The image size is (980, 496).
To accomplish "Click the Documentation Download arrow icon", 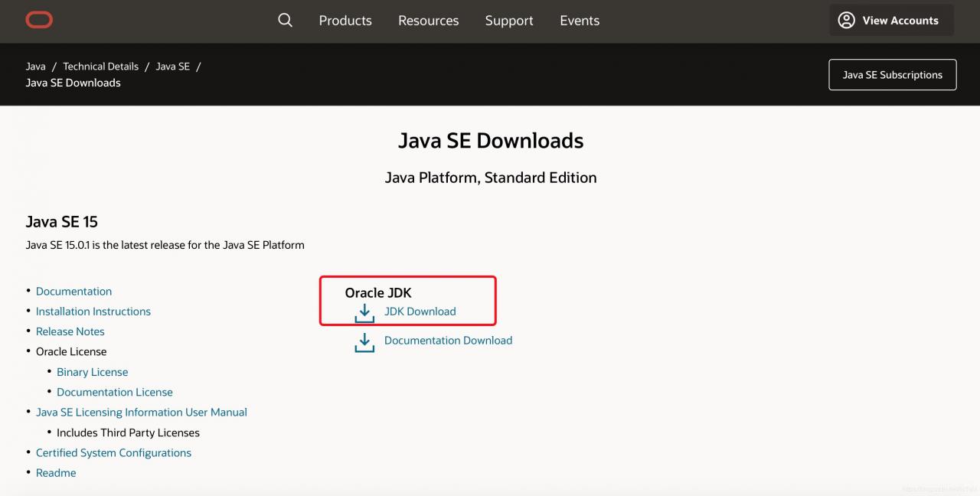I will point(364,342).
